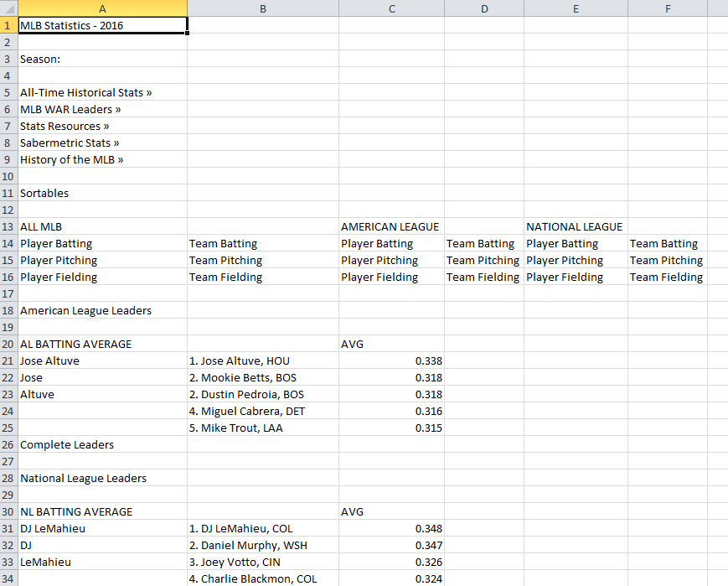Select column E header

[x=576, y=8]
